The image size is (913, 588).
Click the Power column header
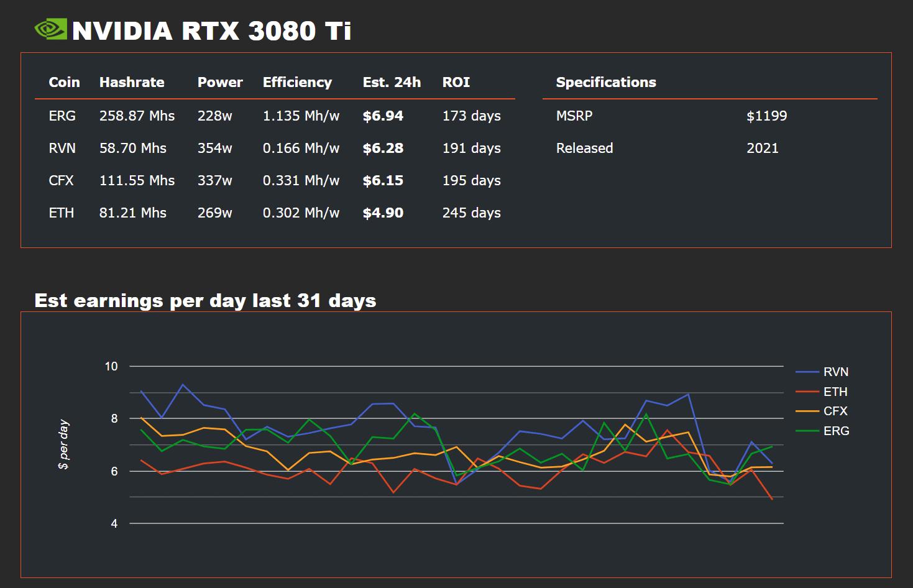[220, 82]
